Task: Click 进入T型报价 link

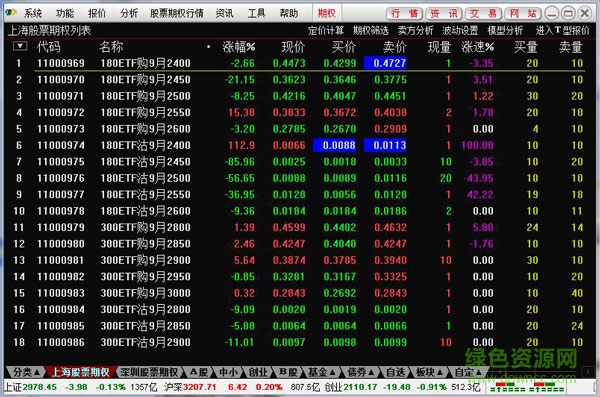Action: 562,31
